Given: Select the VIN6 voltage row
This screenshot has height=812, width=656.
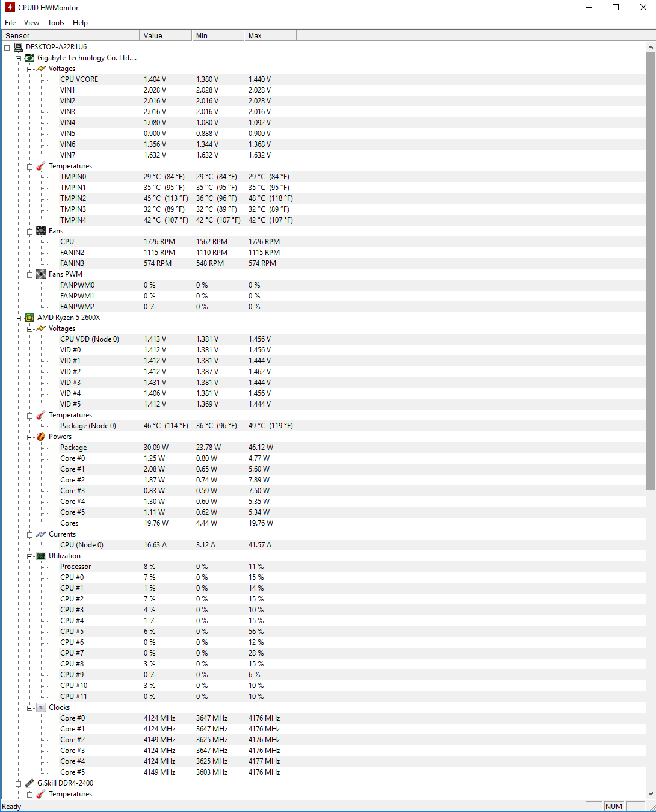Looking at the screenshot, I should [x=323, y=144].
